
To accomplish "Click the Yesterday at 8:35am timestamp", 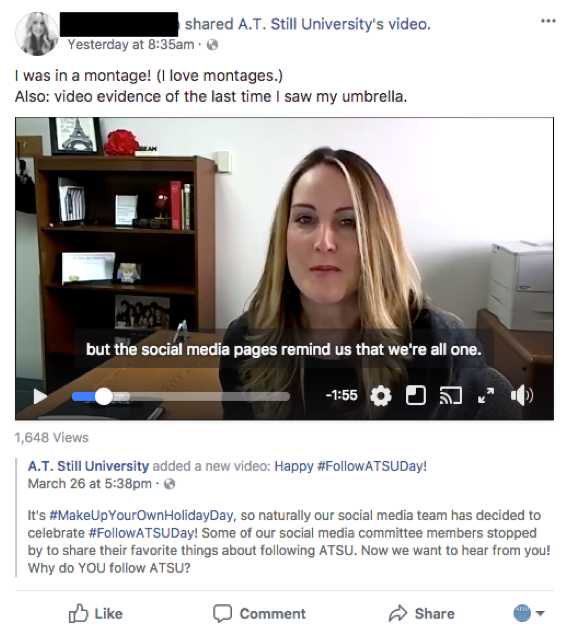I will click(x=131, y=44).
